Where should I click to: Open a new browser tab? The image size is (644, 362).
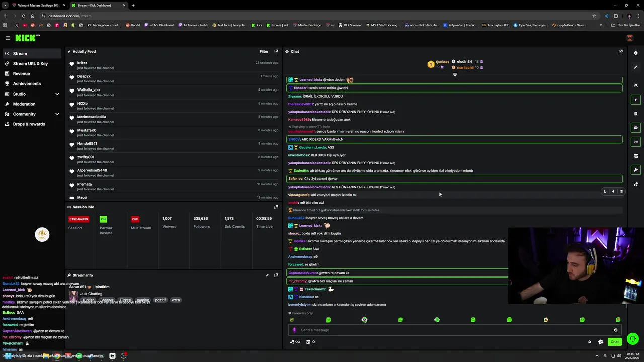[x=133, y=5]
